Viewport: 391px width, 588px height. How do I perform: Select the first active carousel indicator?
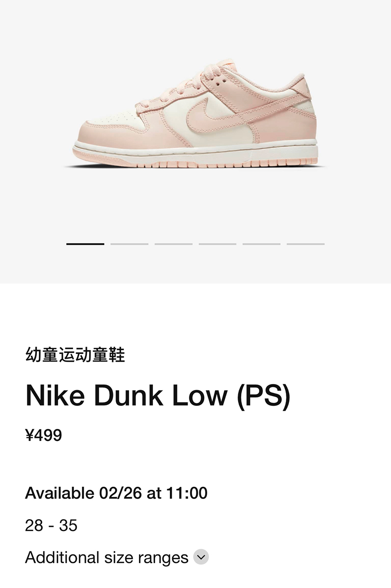85,244
